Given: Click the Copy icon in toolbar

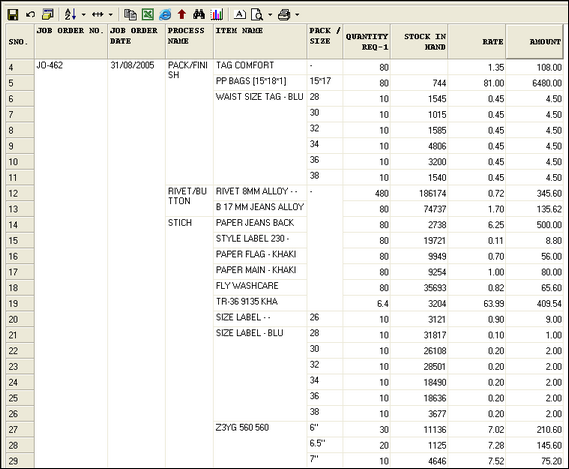Looking at the screenshot, I should click(x=130, y=15).
